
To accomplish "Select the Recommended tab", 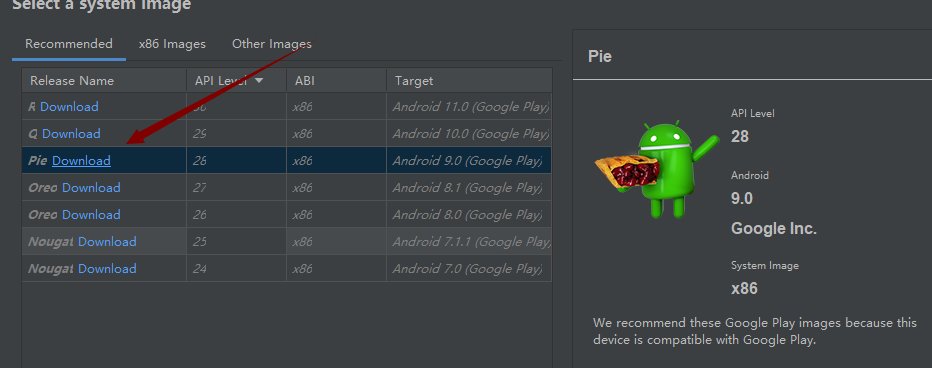I will click(69, 44).
